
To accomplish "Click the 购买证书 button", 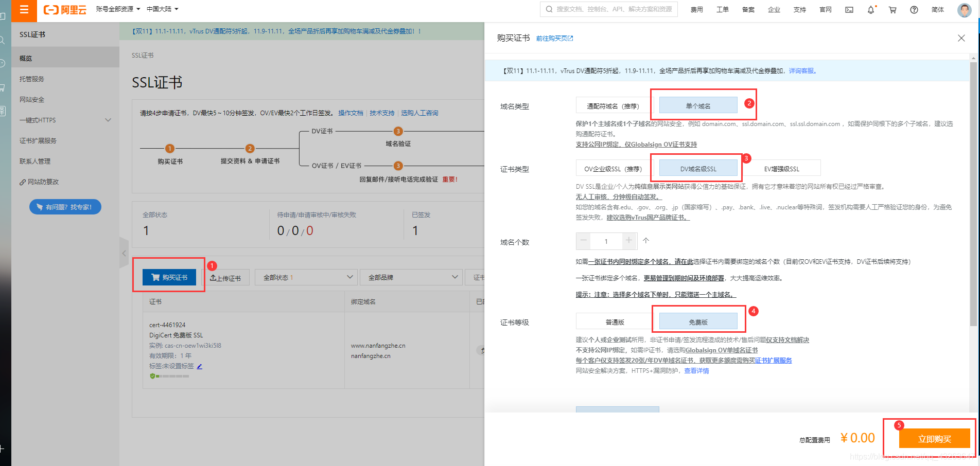I will (x=169, y=277).
